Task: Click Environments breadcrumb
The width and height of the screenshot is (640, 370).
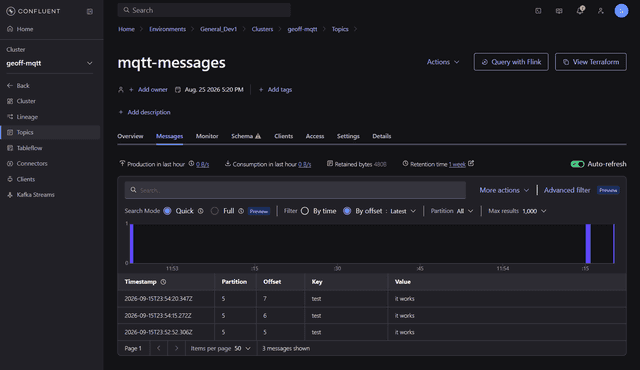Action: (x=167, y=29)
